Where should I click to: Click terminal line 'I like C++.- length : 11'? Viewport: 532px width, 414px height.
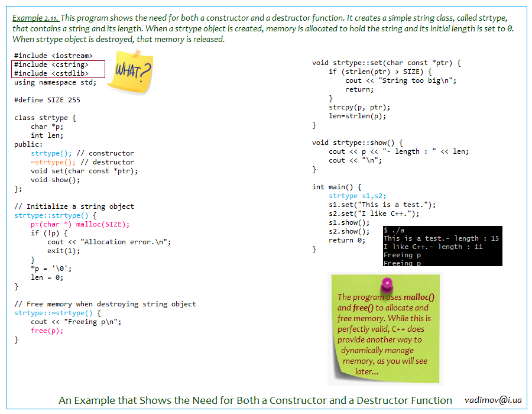click(433, 247)
